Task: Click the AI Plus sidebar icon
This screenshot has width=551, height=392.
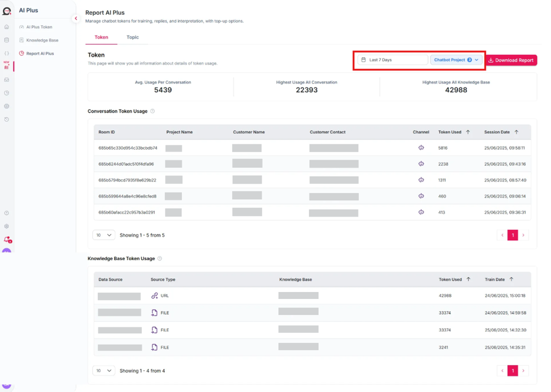Action: [7, 66]
